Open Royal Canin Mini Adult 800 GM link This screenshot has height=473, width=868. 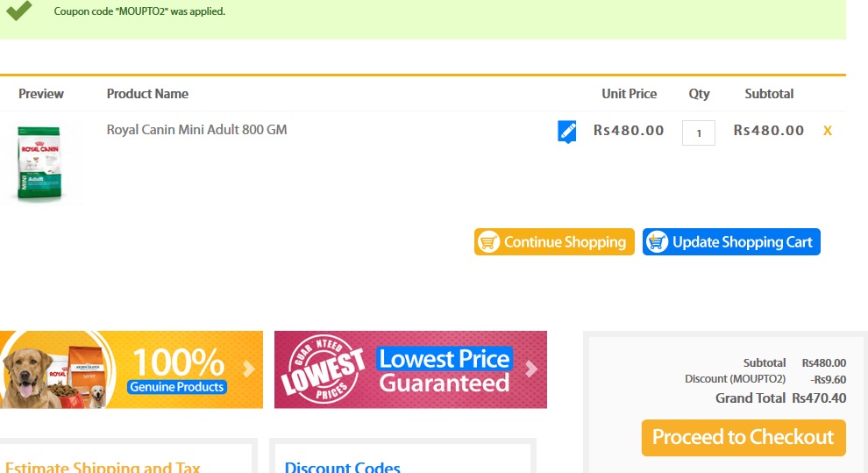(x=196, y=130)
